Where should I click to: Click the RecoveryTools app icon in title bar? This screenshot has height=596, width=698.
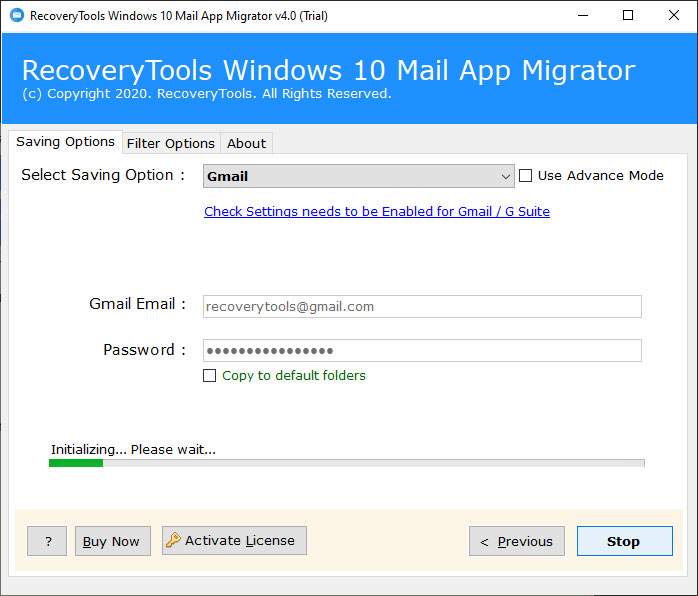click(17, 16)
